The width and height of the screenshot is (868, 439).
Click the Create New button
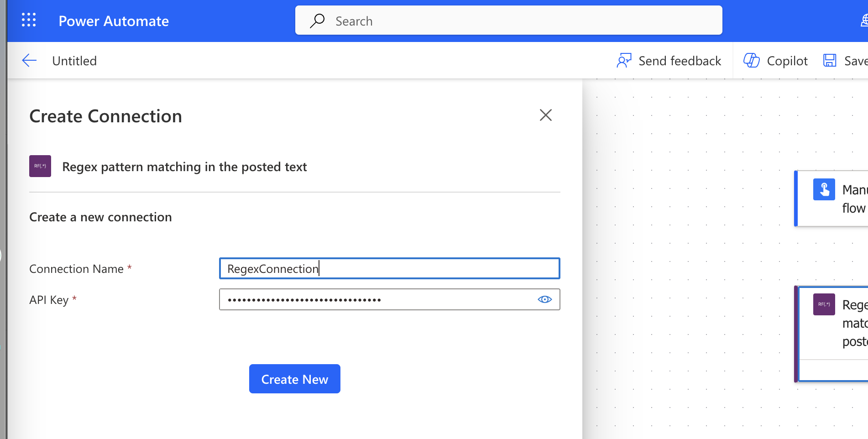pyautogui.click(x=294, y=379)
